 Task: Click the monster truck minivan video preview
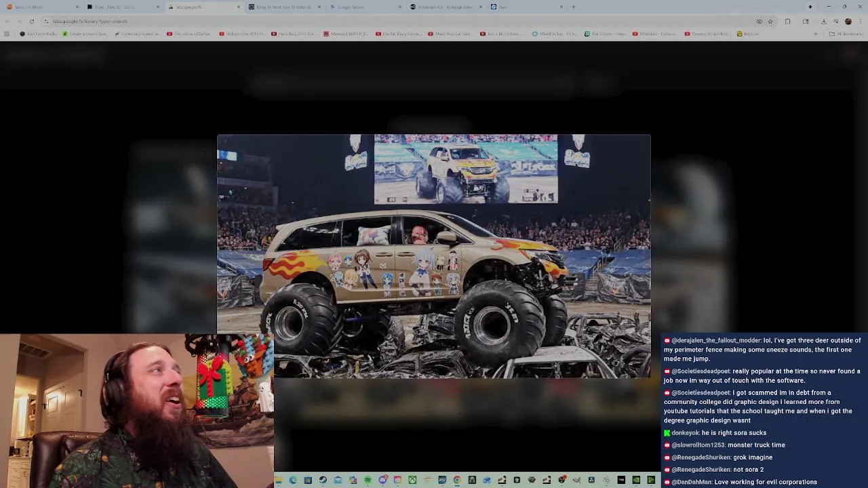tap(433, 256)
